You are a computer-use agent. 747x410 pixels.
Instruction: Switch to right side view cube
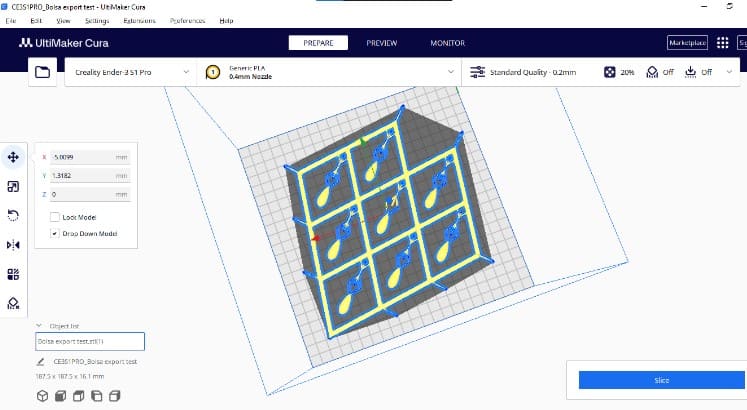(x=115, y=396)
